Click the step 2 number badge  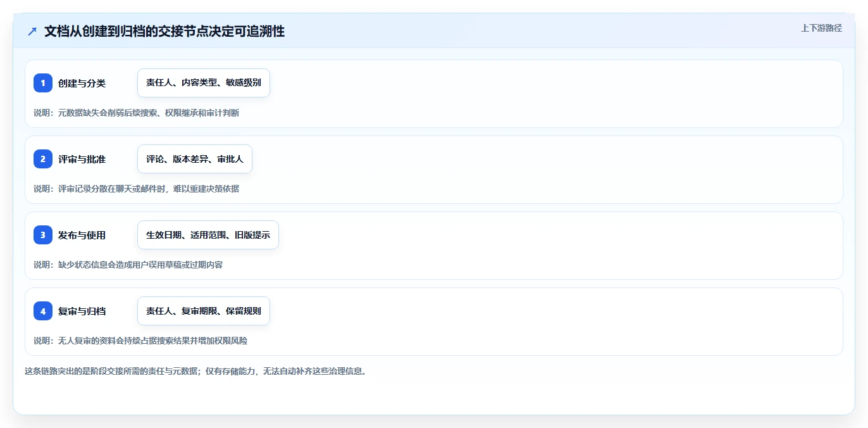(43, 159)
